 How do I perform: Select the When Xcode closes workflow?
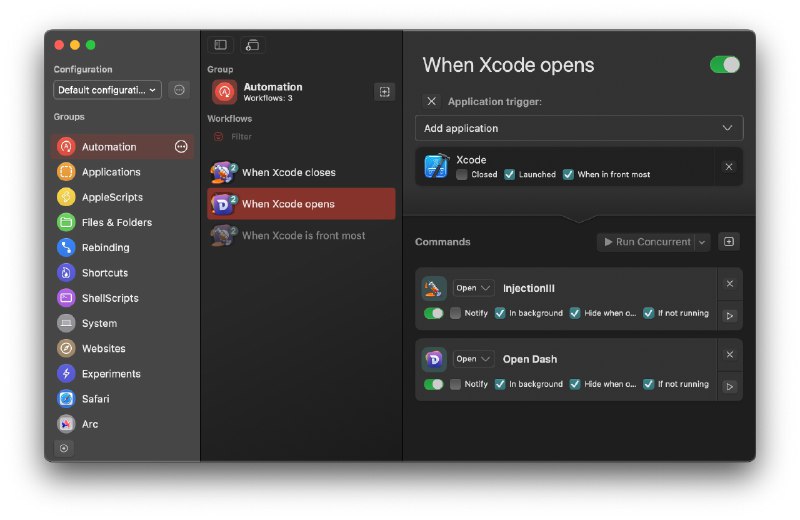tap(288, 173)
